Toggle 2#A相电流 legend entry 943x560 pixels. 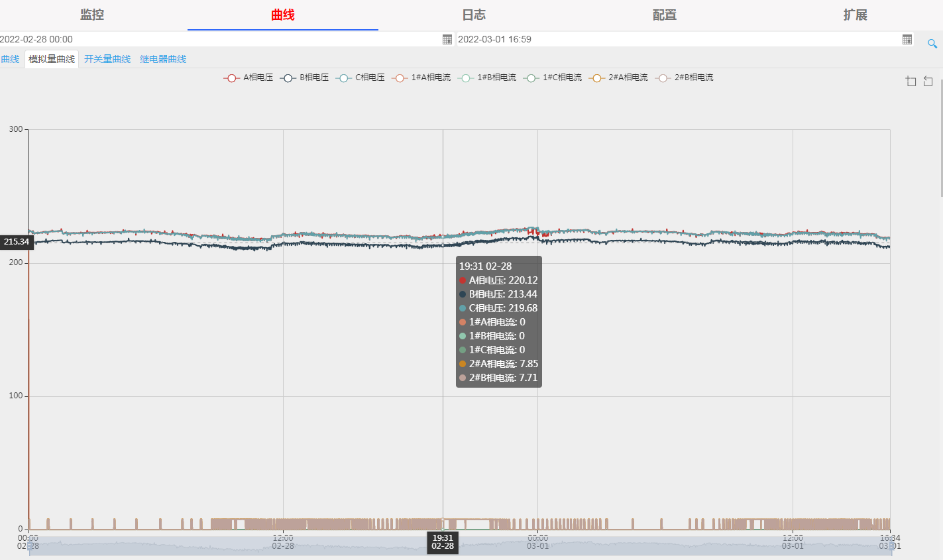point(618,78)
